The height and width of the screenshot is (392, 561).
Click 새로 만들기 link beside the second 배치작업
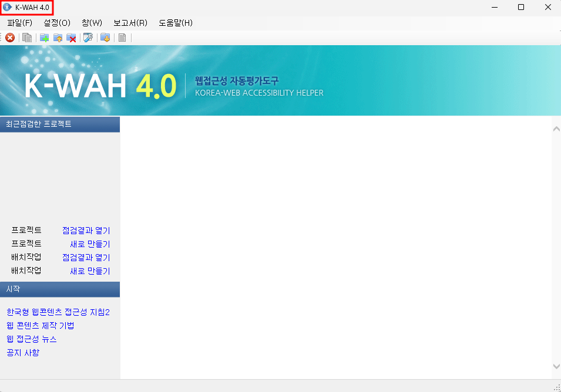(x=90, y=271)
